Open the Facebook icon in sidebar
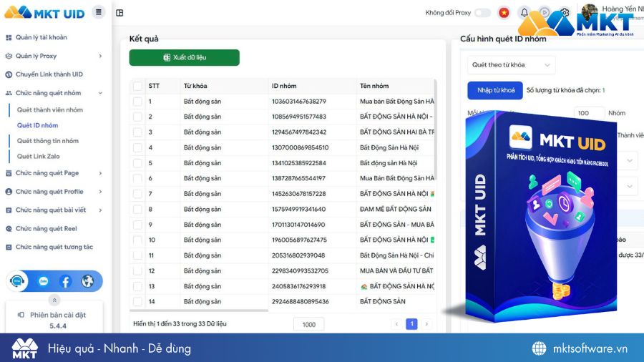Screen dimensions: 644x362 click(65, 281)
